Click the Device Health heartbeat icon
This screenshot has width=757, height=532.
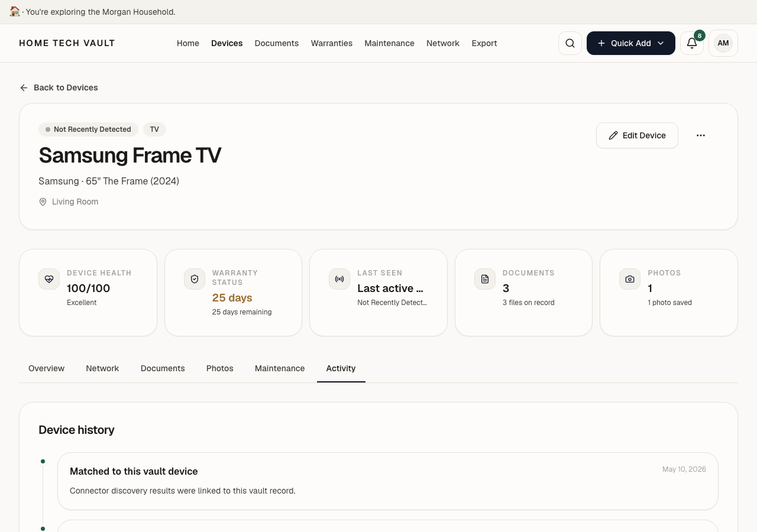coord(49,279)
